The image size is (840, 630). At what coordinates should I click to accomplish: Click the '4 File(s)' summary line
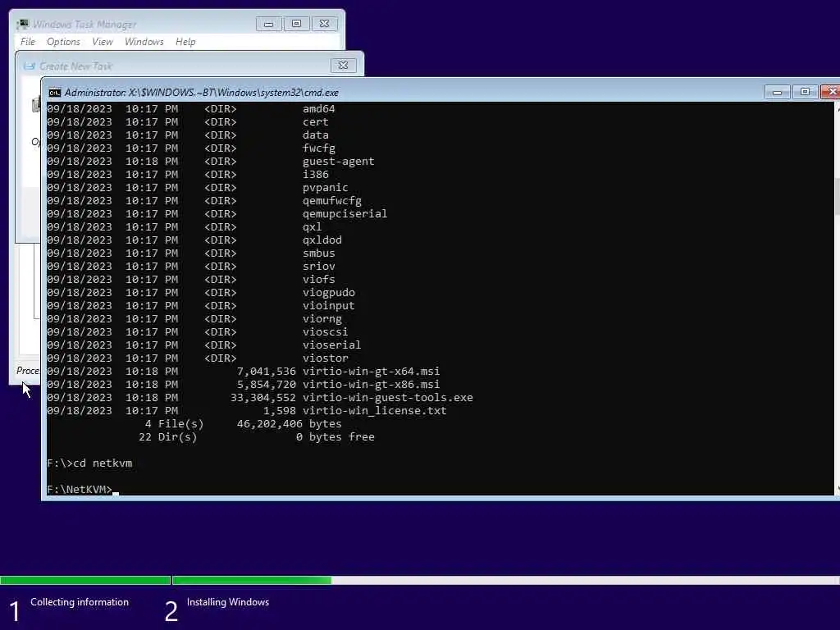point(243,424)
